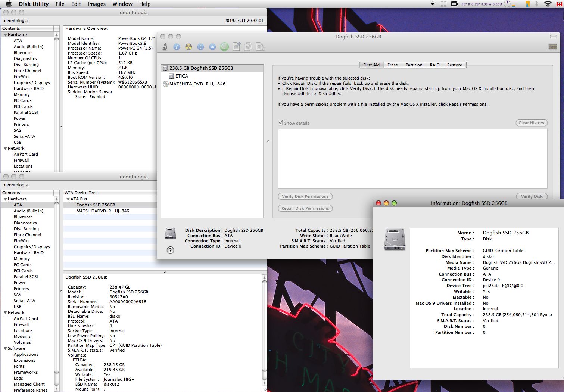Click the Verify microscope icon in Disk Utility toolbar
Viewport: 564px width, 392px height.
[x=165, y=47]
